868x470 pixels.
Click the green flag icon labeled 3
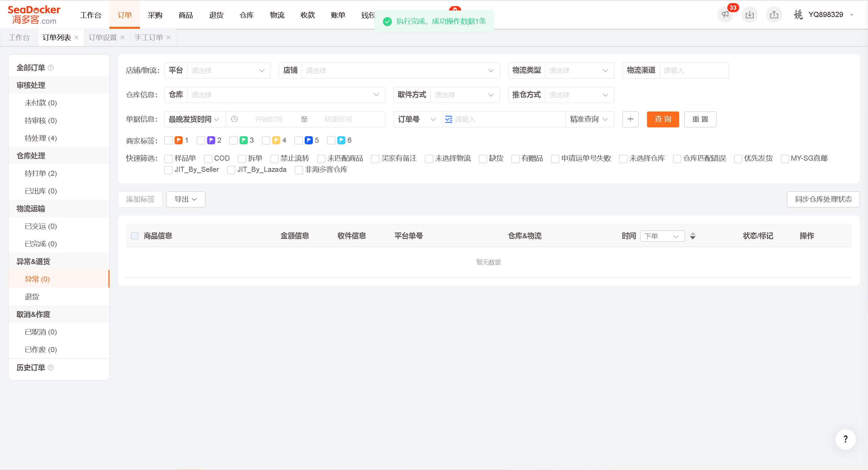pos(244,140)
